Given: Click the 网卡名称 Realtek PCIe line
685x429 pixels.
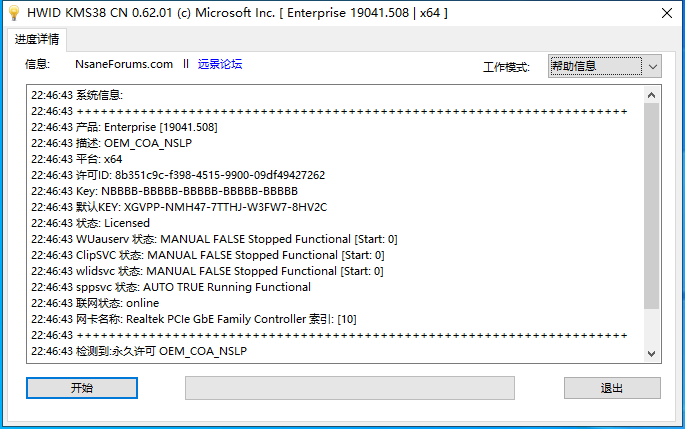Looking at the screenshot, I should click(x=194, y=319).
